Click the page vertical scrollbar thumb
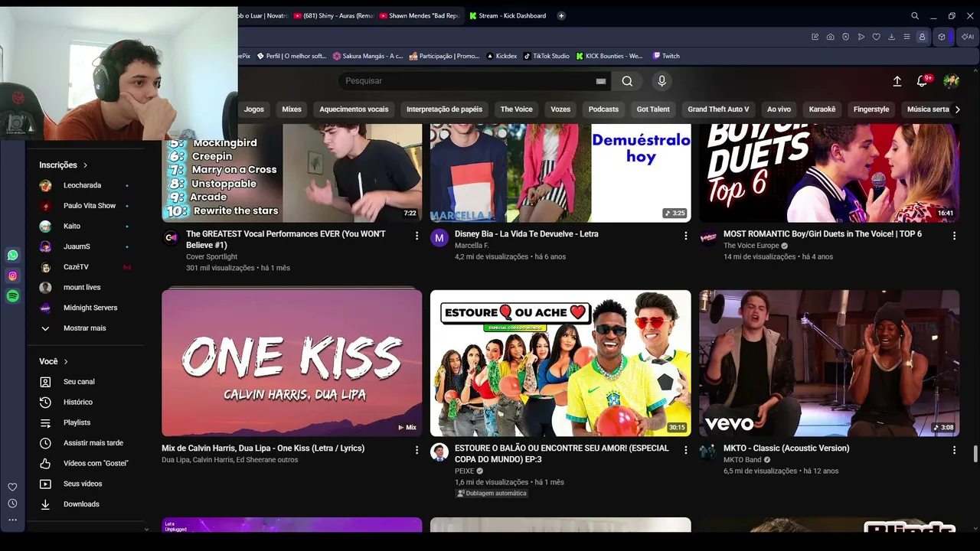This screenshot has height=551, width=980. 975,454
